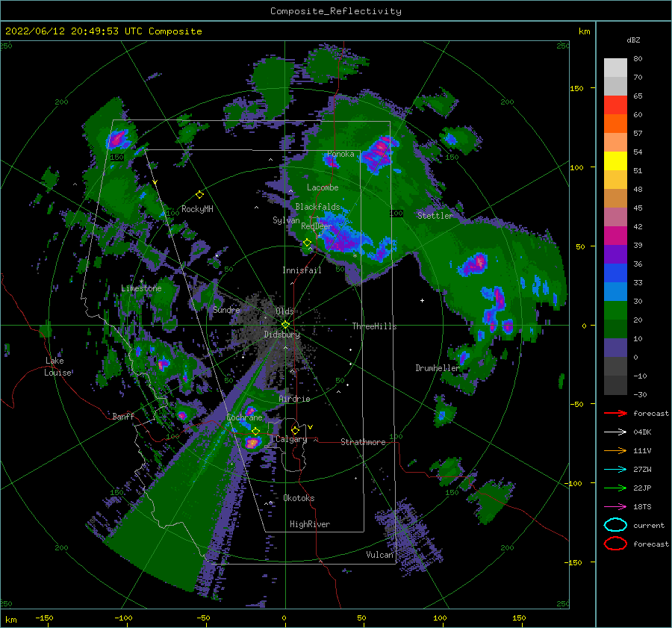Click the Cochrane town label

(244, 417)
